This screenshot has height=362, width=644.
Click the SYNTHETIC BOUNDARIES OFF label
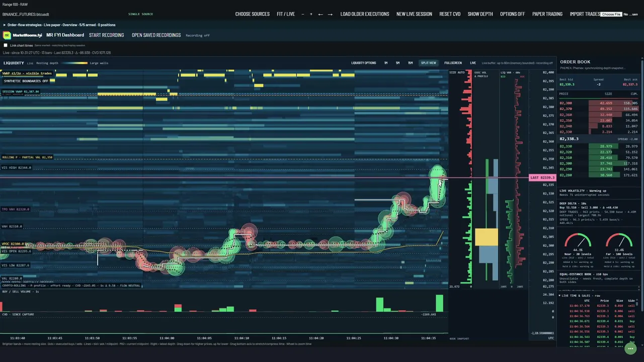(26, 81)
